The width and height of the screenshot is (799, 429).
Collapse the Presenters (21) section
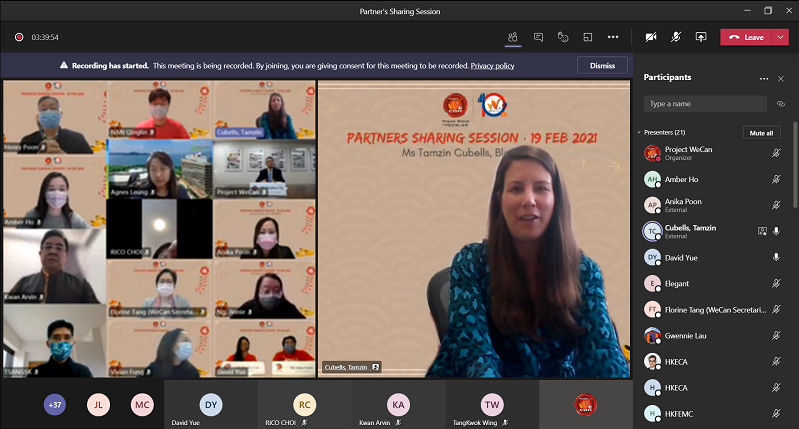point(640,132)
